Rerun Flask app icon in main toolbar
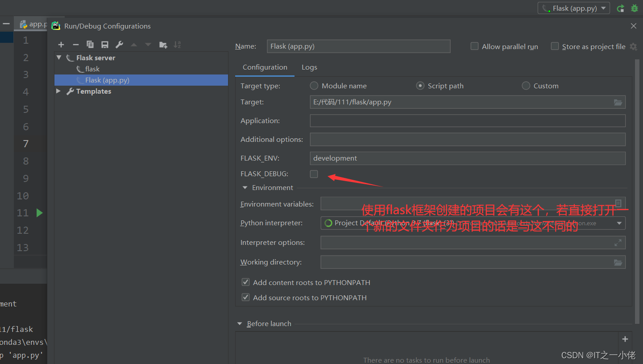This screenshot has height=364, width=643. pyautogui.click(x=620, y=8)
